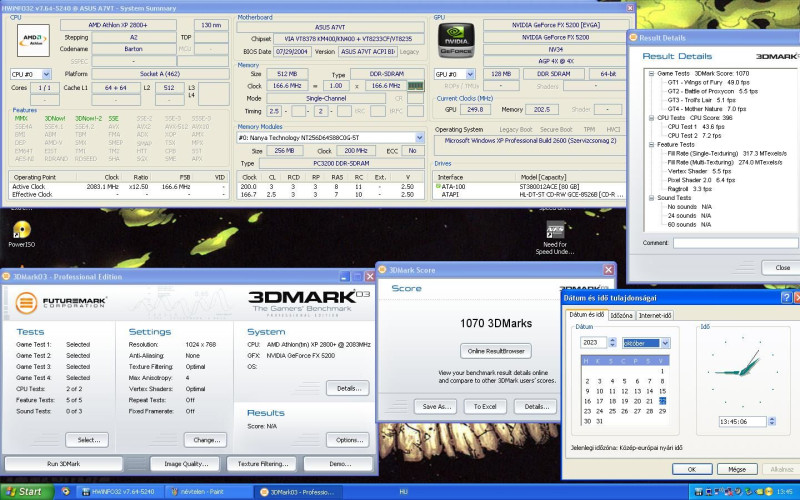
Task: Click To Excel in 3DMark Score
Action: [x=485, y=407]
